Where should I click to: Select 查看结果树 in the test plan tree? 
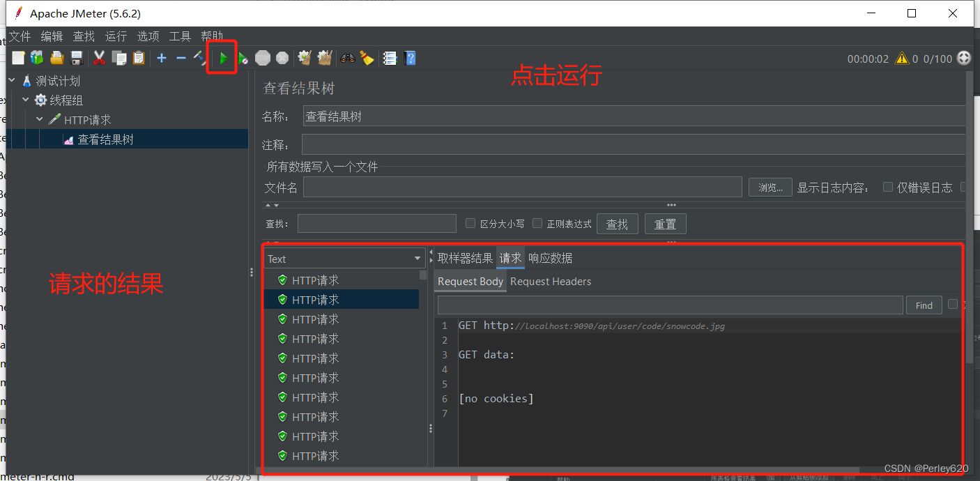click(x=105, y=139)
